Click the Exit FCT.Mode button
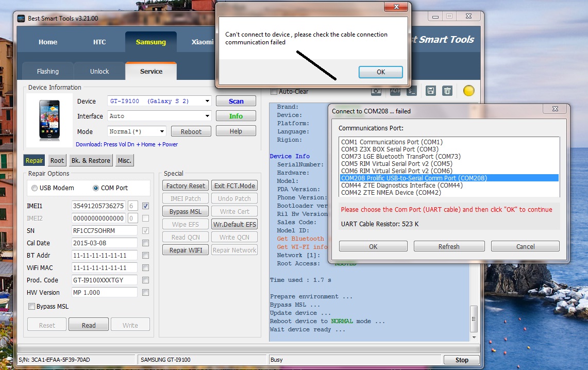Viewport: 588px width, 370px height. (x=234, y=186)
